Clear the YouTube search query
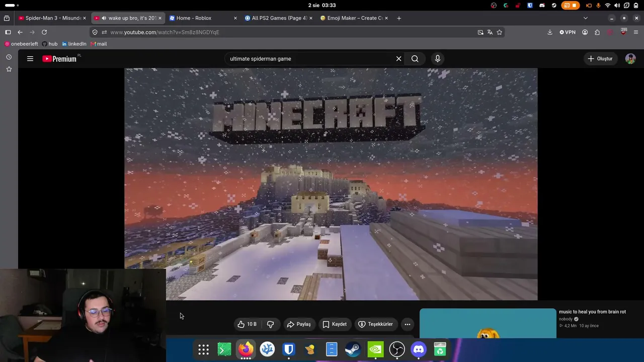644x362 pixels. [x=398, y=59]
